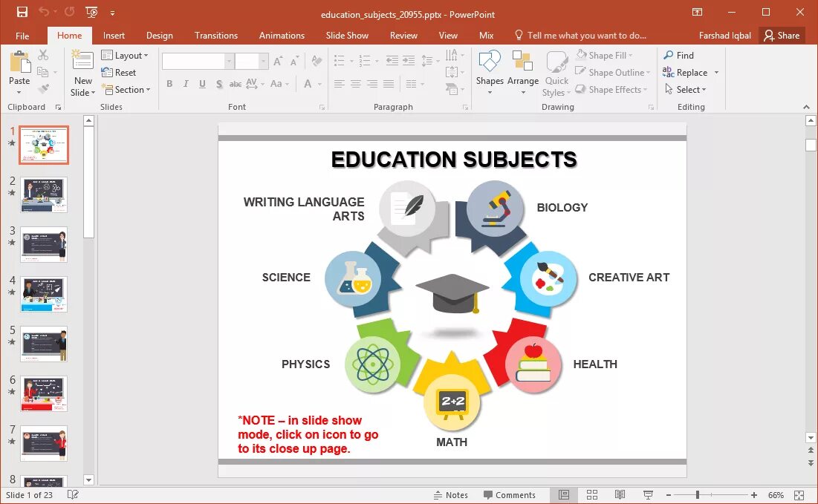Click zoom in plus button

(754, 494)
